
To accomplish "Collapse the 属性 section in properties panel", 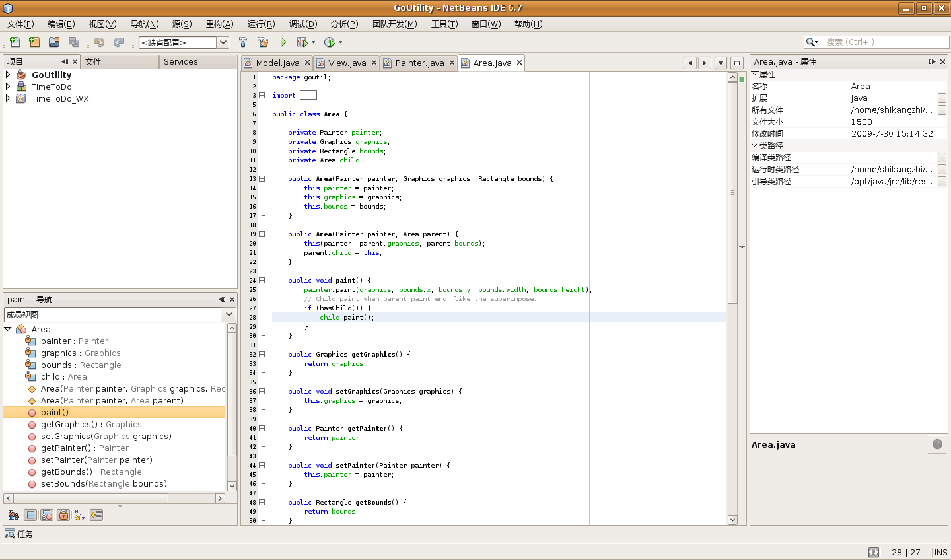I will (x=755, y=74).
